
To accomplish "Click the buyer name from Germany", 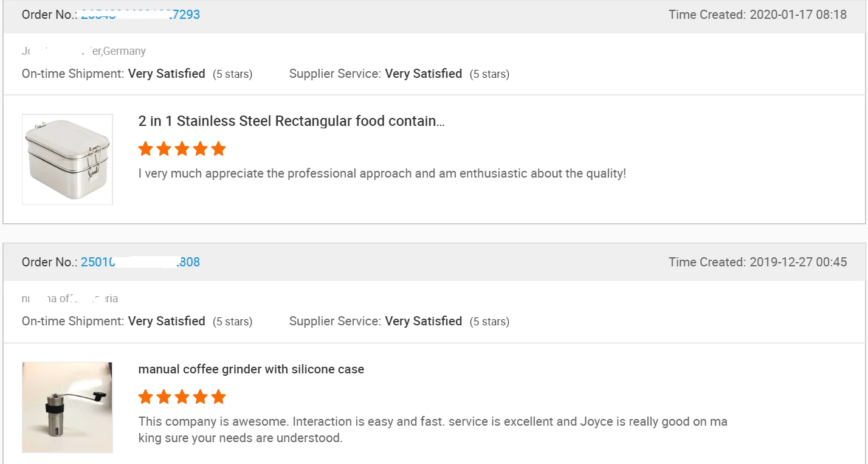I will (x=84, y=51).
